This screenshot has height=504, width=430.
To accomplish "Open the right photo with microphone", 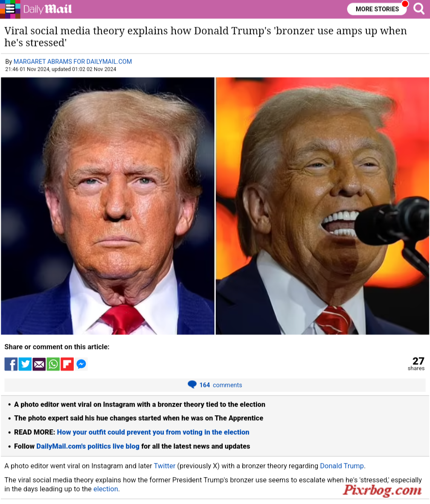I will (322, 206).
